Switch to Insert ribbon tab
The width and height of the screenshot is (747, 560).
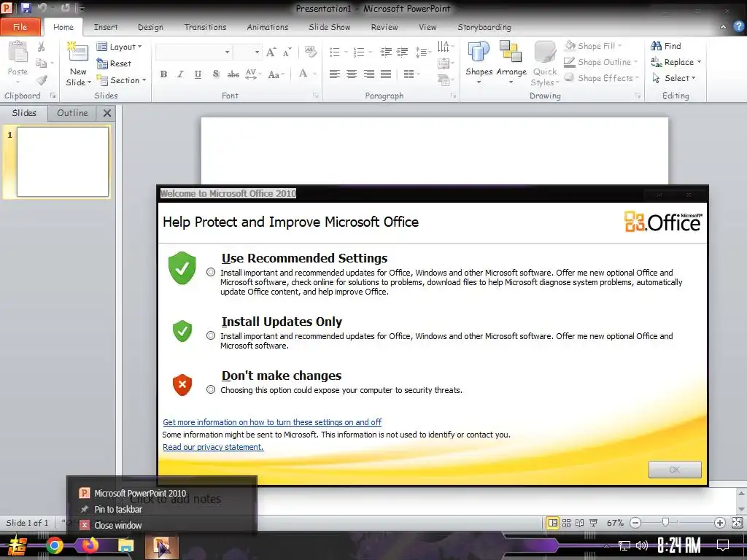click(x=106, y=27)
